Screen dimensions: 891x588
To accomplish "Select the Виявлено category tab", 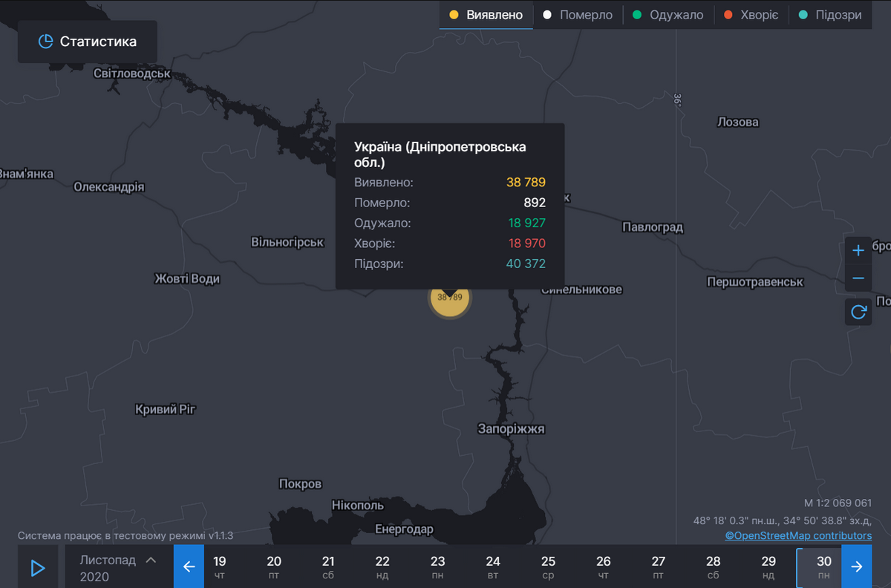I will coord(486,15).
